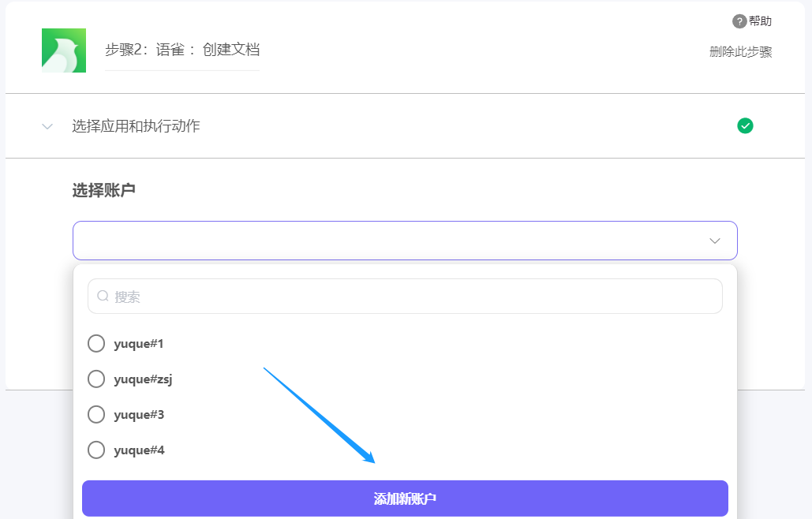The image size is (812, 519).
Task: Click the 选择账户 heading
Action: click(103, 190)
